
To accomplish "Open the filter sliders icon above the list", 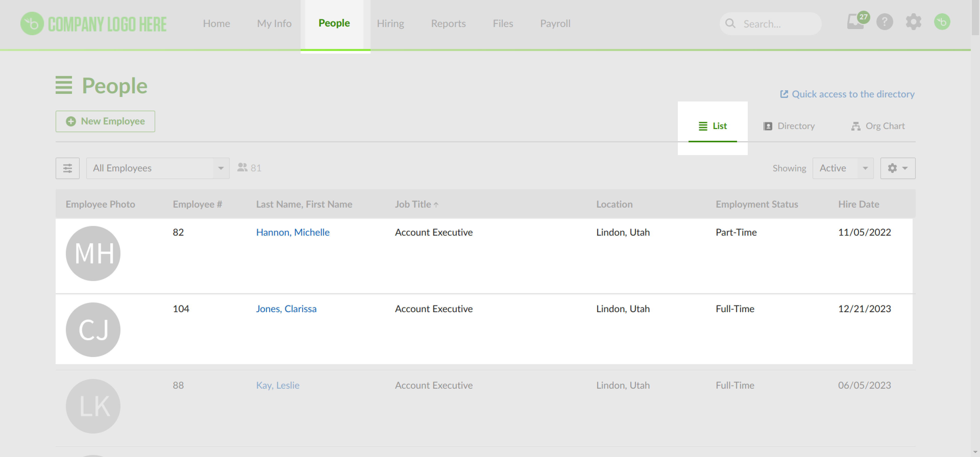I will pos(67,168).
